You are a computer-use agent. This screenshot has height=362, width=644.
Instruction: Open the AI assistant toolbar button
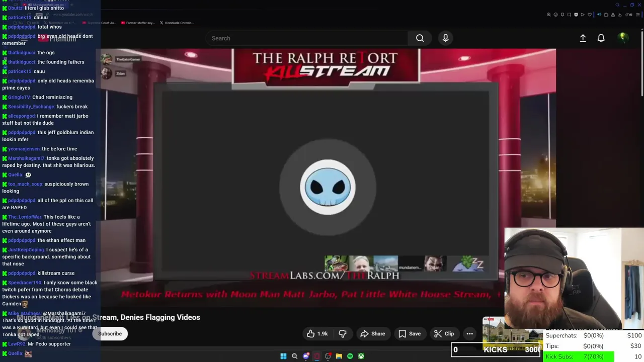point(628,15)
